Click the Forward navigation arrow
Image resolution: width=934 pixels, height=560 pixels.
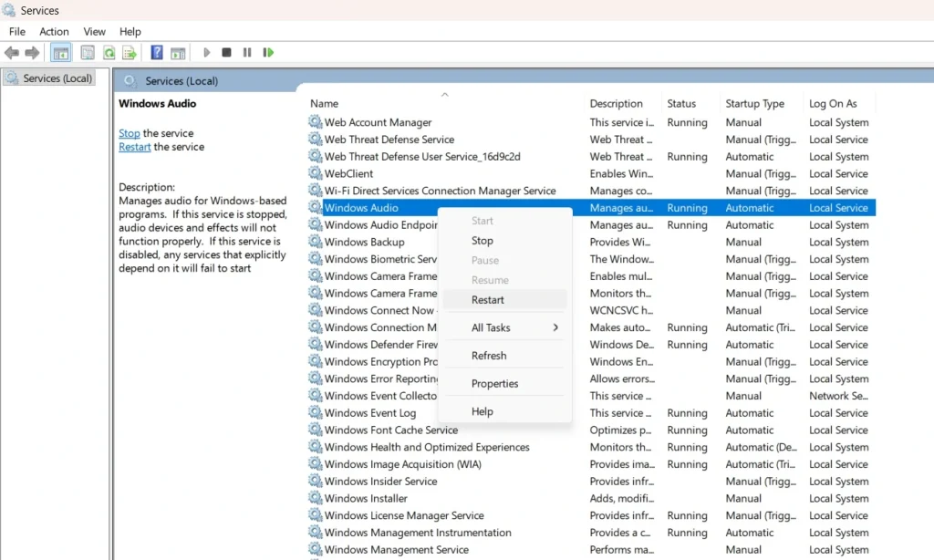tap(31, 52)
